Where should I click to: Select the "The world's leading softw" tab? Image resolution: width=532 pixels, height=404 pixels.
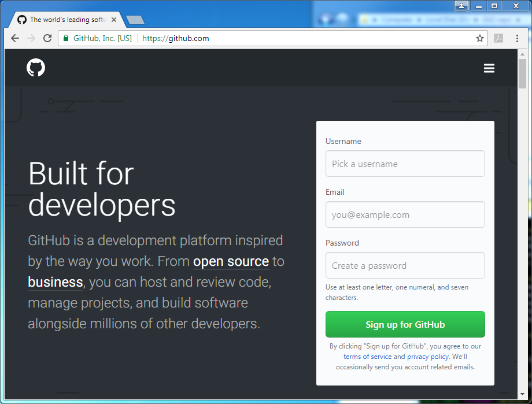(x=68, y=20)
